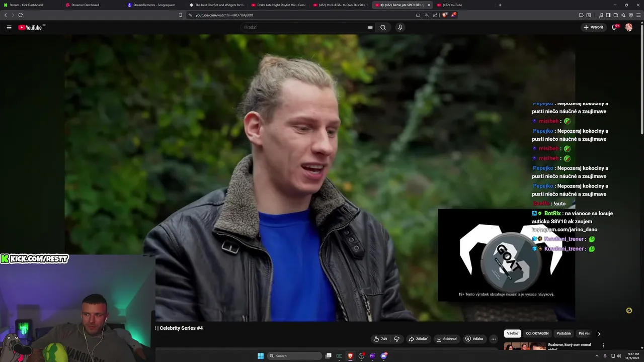Screen dimensions: 644x362
Task: Open Brave VPN shield icon
Action: click(x=631, y=15)
